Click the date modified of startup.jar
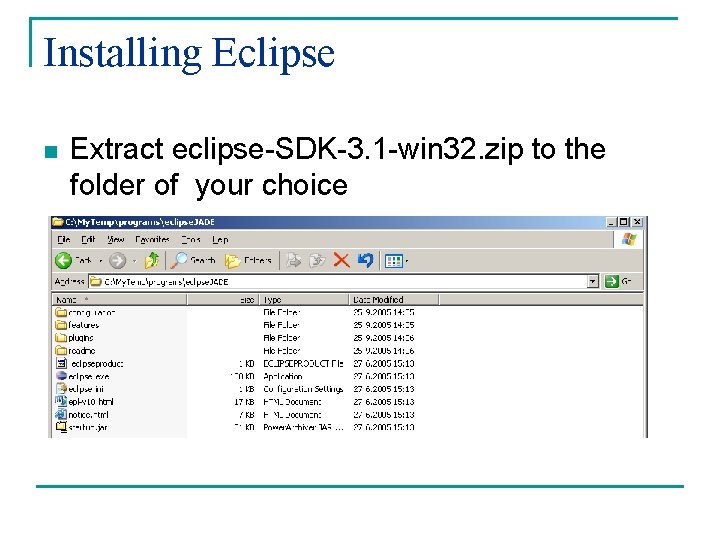Viewport: 720px width, 540px height. pyautogui.click(x=384, y=427)
